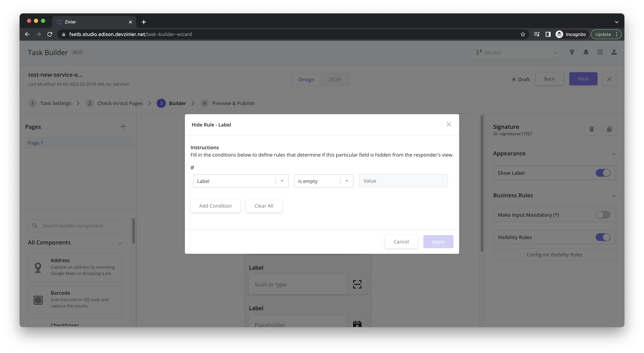
Task: Click the Value input field
Action: 403,181
